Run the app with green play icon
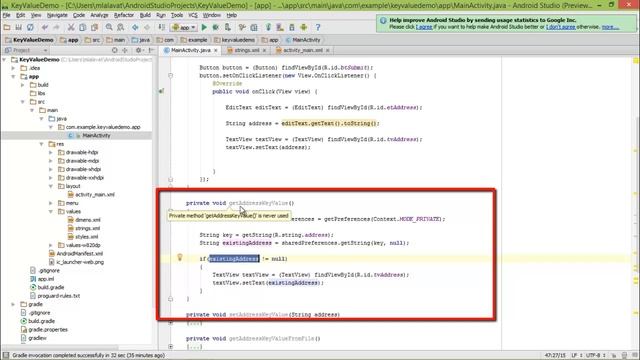The image size is (640, 360). point(204,27)
